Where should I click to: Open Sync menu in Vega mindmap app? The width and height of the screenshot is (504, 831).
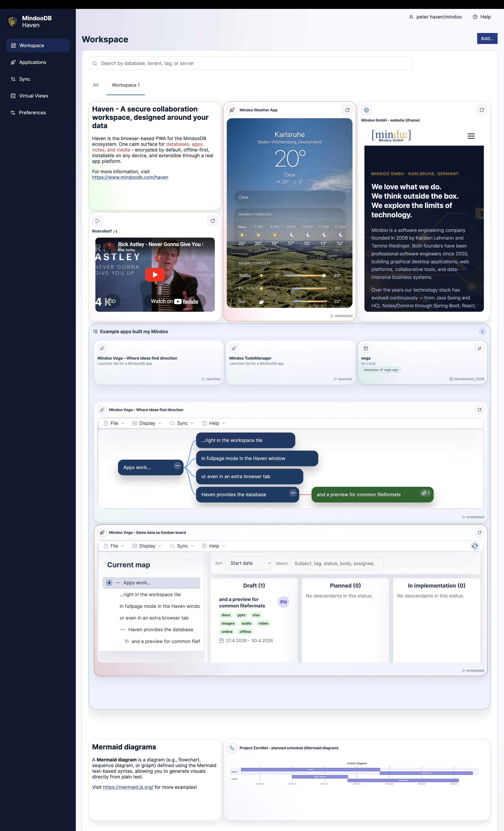(182, 423)
